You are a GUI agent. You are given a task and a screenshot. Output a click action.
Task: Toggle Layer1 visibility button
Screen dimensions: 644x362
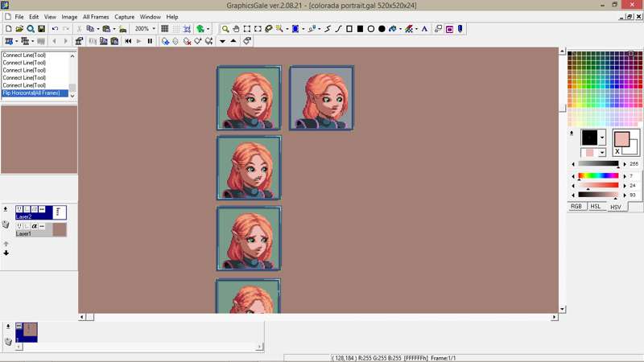click(x=19, y=226)
